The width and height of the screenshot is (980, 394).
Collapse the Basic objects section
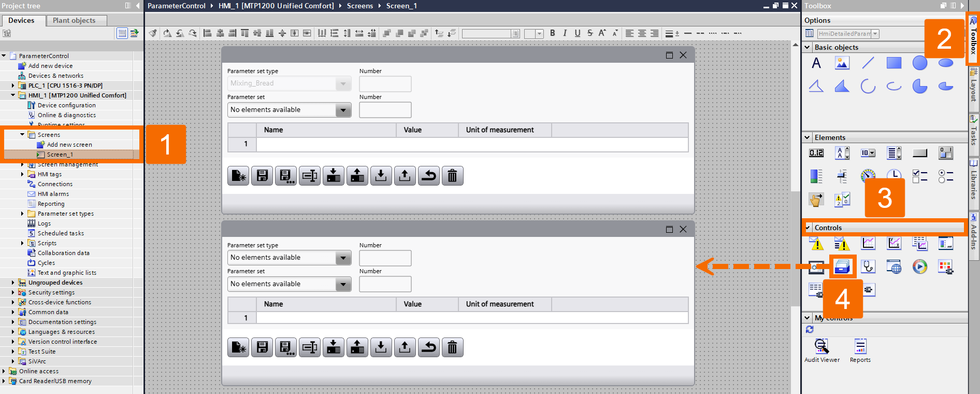[x=807, y=47]
